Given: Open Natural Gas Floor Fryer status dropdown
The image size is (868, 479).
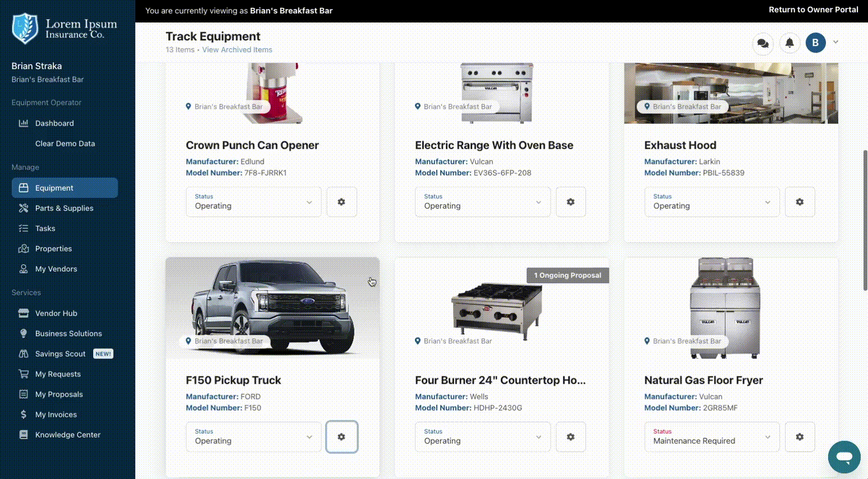Looking at the screenshot, I should [x=712, y=437].
